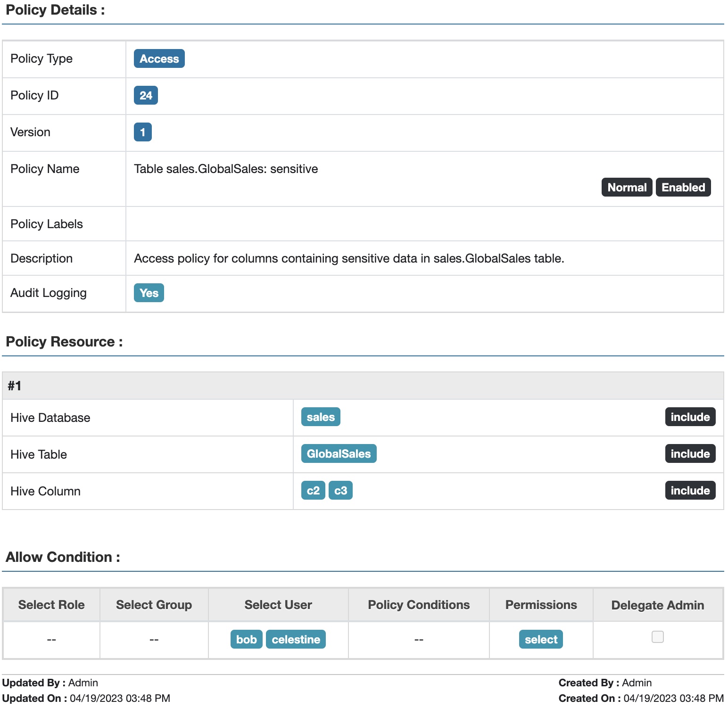Screen dimensions: 728x708
Task: Click the Permissions column header
Action: [x=541, y=605]
